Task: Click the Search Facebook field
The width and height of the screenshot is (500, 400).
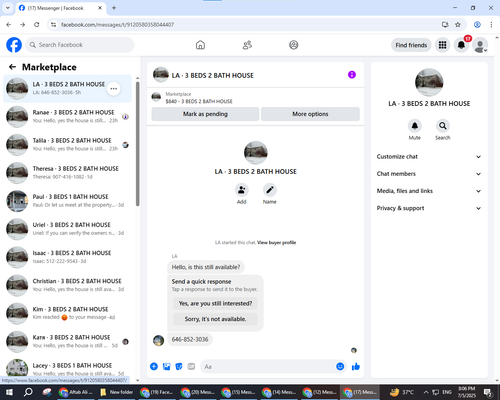Action: (x=80, y=45)
